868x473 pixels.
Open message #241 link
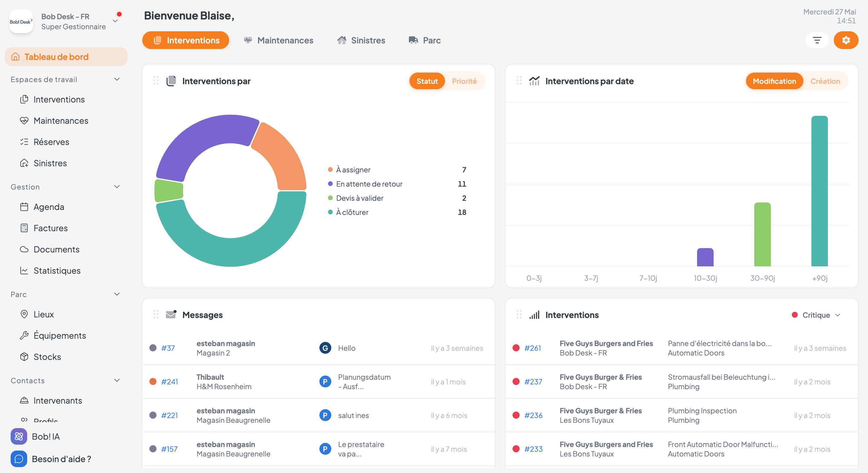[169, 382]
